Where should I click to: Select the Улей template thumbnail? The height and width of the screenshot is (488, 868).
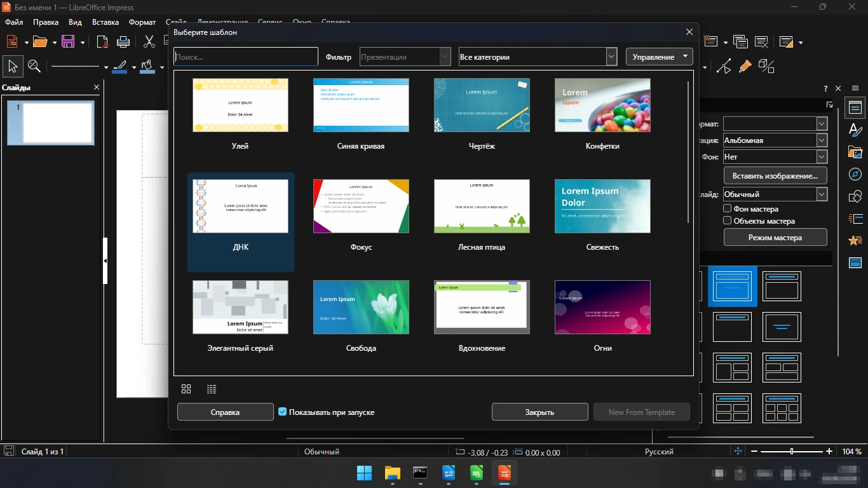click(240, 105)
